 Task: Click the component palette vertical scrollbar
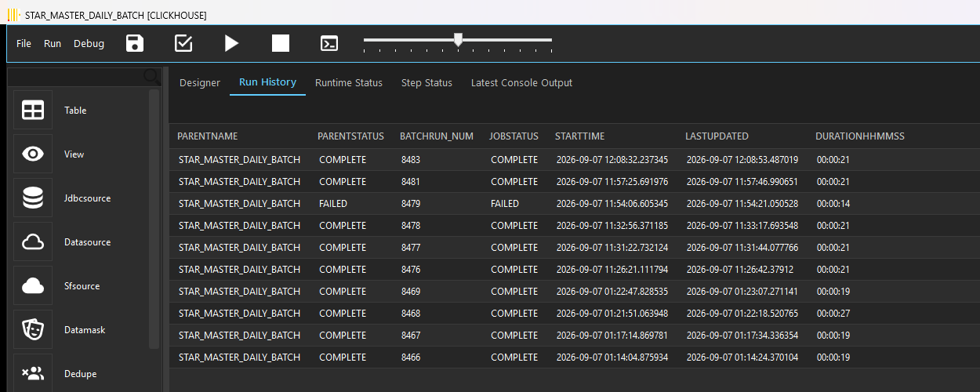click(154, 220)
